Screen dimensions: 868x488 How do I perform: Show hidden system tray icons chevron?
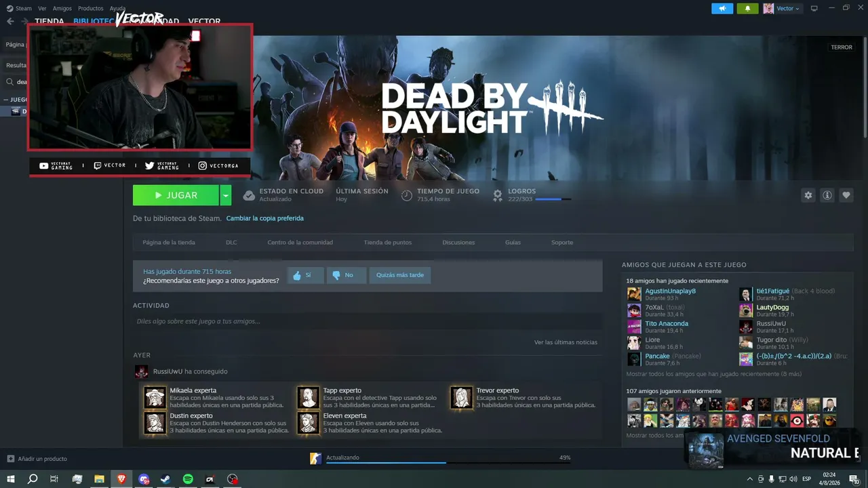click(749, 479)
